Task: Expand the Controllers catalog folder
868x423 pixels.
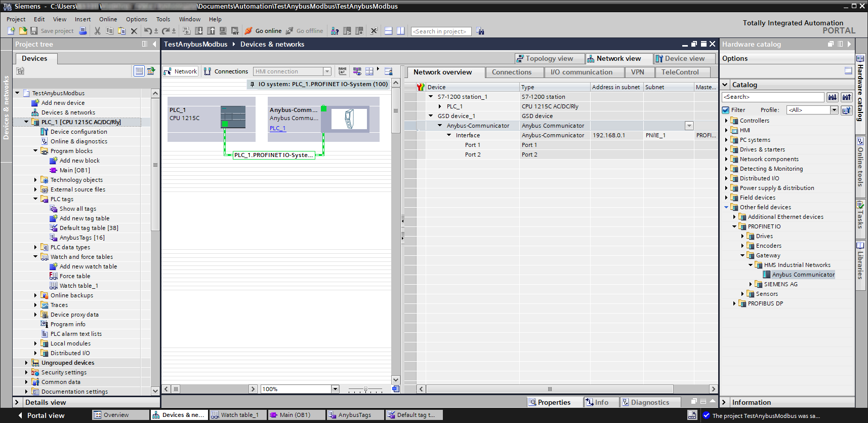Action: pos(726,121)
